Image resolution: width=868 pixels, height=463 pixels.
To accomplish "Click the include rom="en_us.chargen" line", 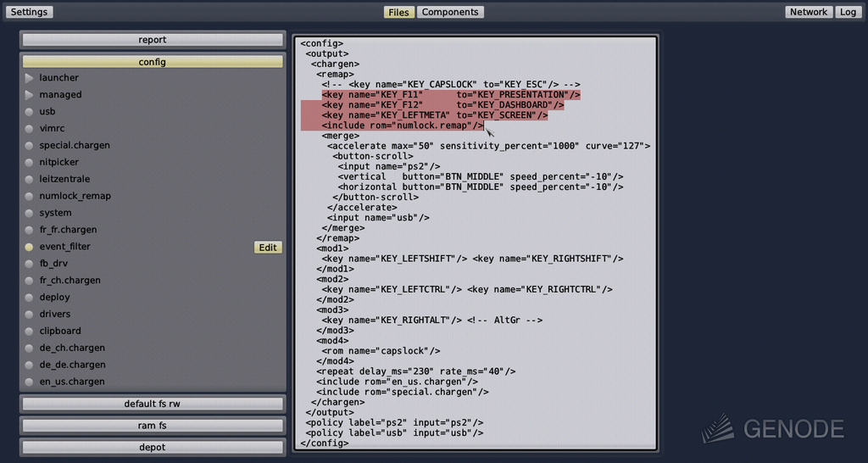I will point(398,382).
